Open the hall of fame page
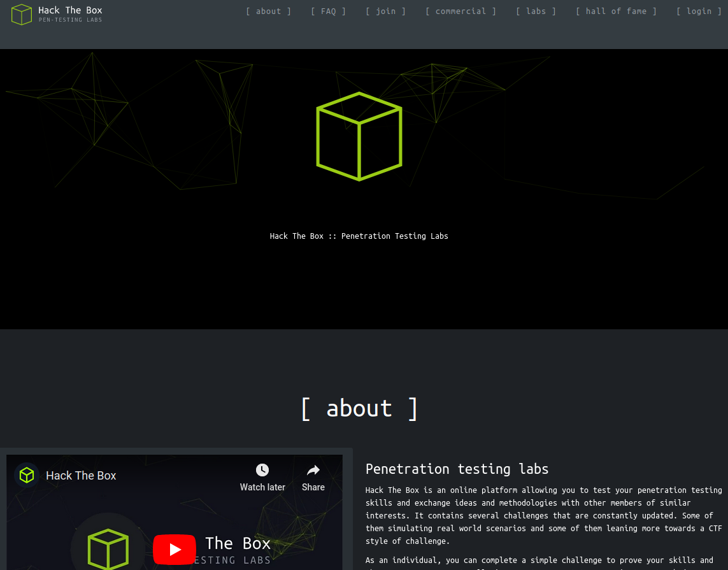The height and width of the screenshot is (570, 728). [616, 11]
